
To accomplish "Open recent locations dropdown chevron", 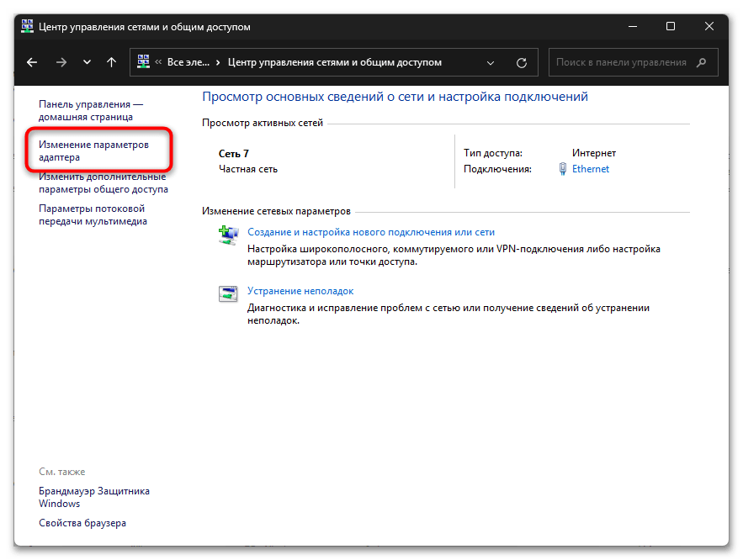I will tap(87, 62).
